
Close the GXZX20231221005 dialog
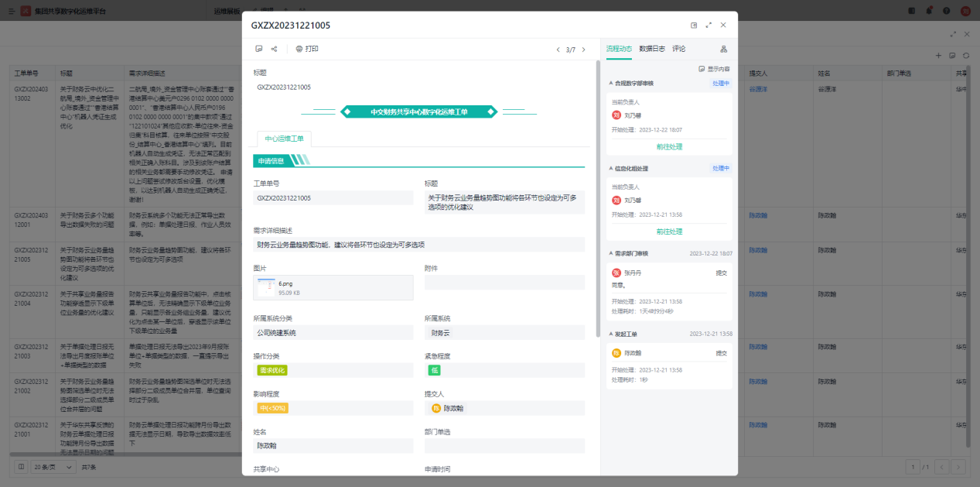[723, 26]
